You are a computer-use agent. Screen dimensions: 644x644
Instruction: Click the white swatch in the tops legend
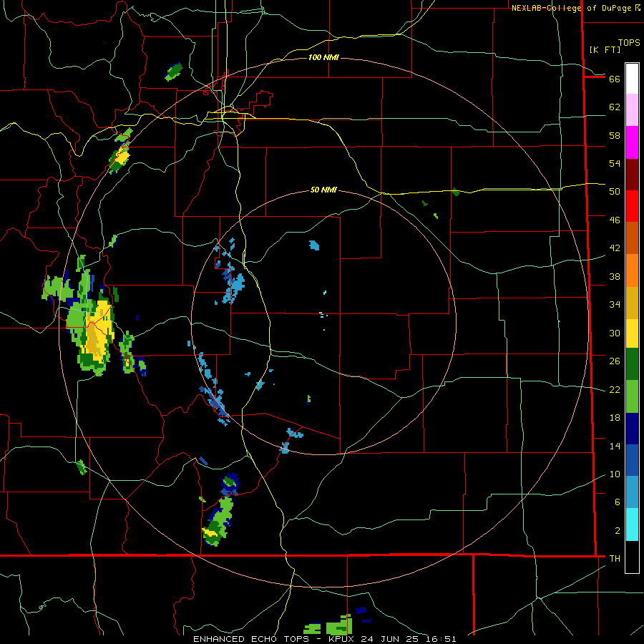(x=632, y=79)
